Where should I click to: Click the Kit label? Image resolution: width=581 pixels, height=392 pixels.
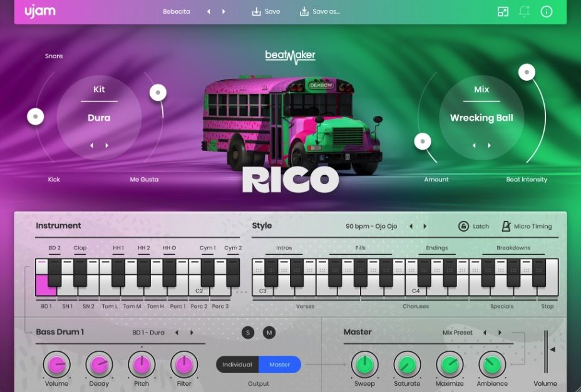point(99,90)
